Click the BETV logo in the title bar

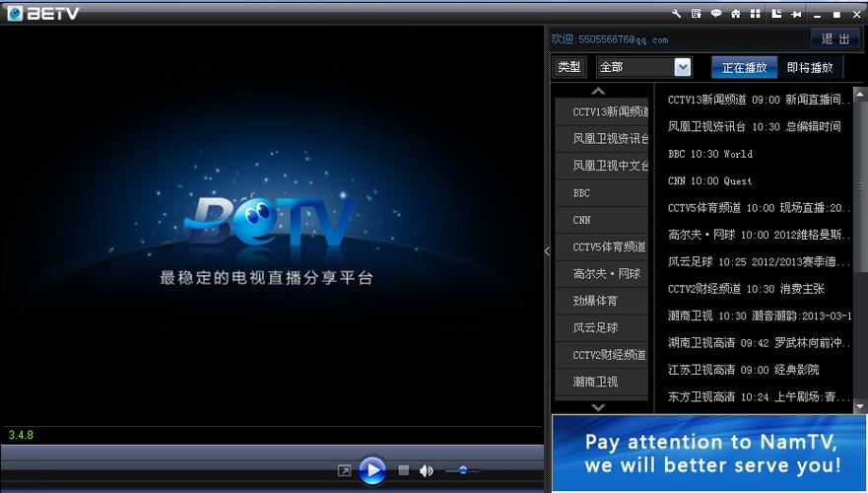pos(43,13)
